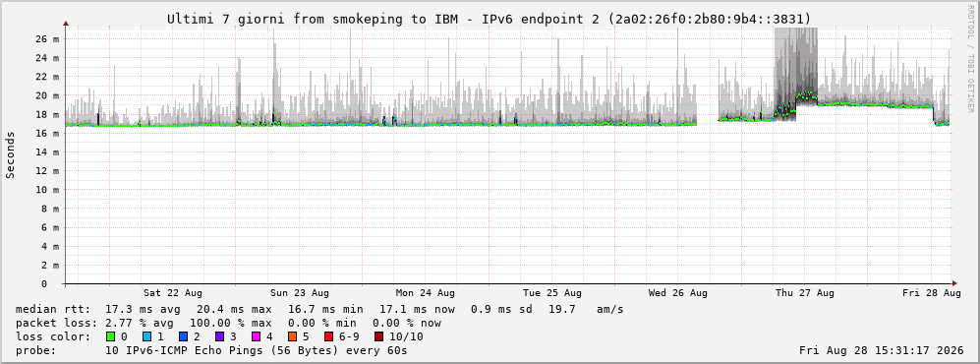Click the Seconds y-axis label
Image resolution: width=980 pixels, height=364 pixels.
[11, 154]
